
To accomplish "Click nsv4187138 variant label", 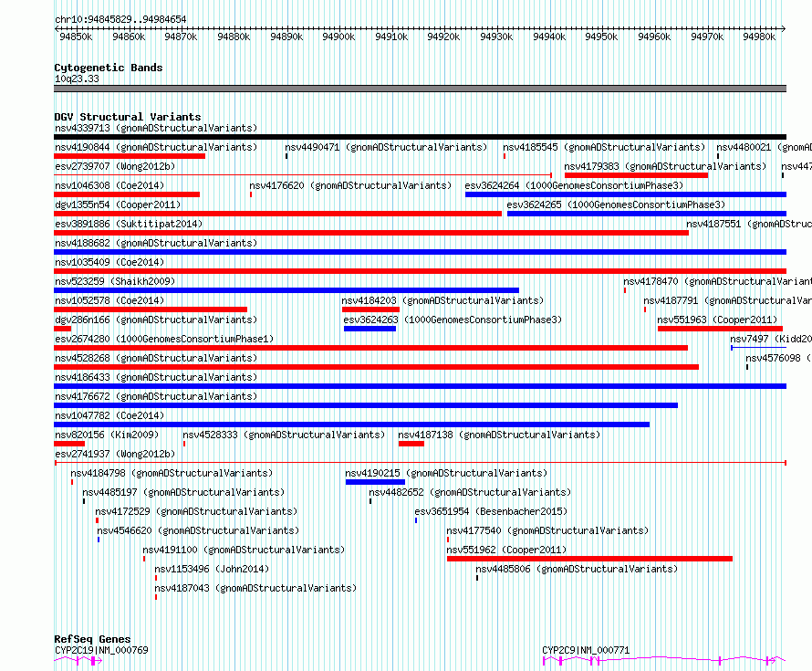I will [x=499, y=435].
